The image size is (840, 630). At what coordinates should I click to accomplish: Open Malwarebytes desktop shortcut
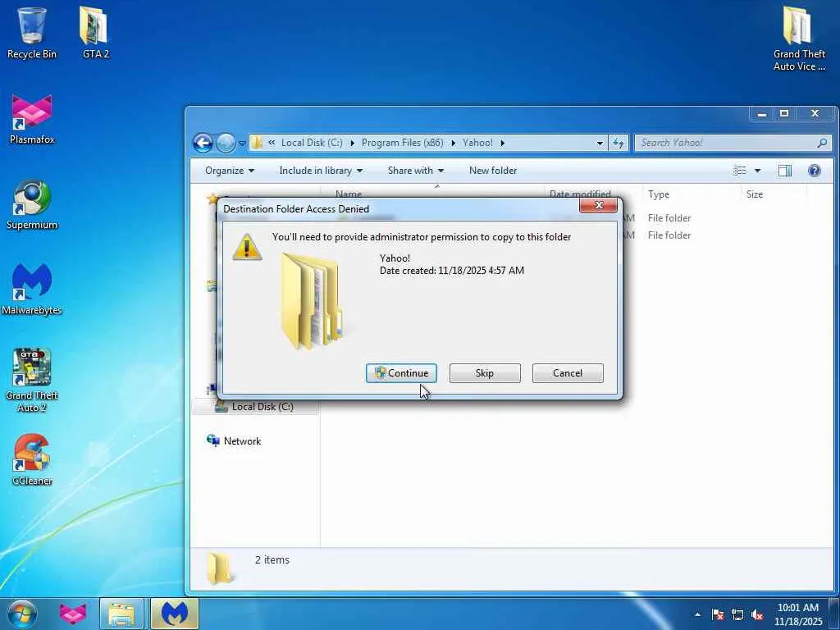32,290
